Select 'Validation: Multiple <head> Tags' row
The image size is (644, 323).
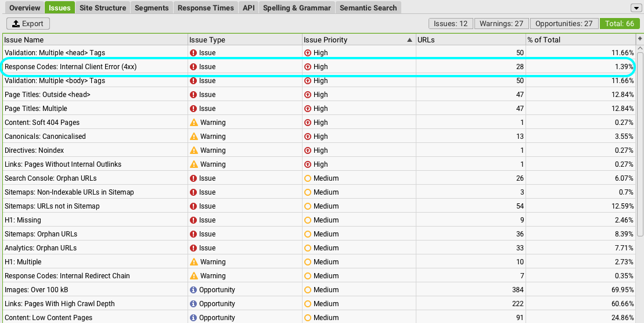[319, 53]
